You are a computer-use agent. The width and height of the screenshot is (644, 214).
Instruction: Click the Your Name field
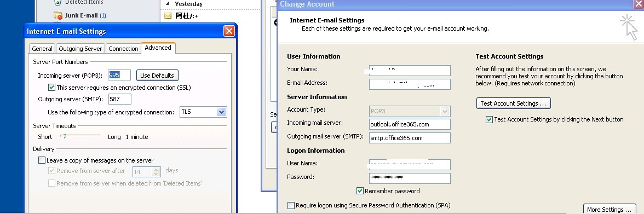(410, 70)
